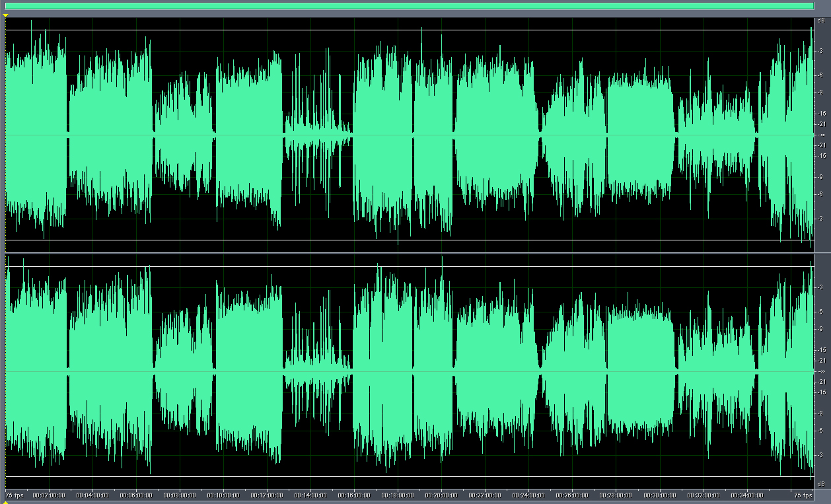The width and height of the screenshot is (831, 504).
Task: Click the 75 fps label at ruler's left end
Action: coord(15,495)
